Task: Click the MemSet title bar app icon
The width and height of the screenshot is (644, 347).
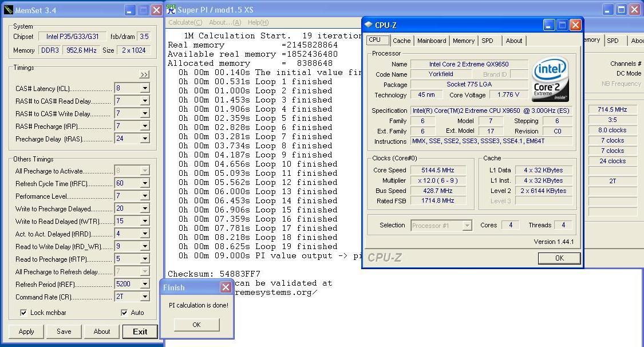Action: point(8,10)
